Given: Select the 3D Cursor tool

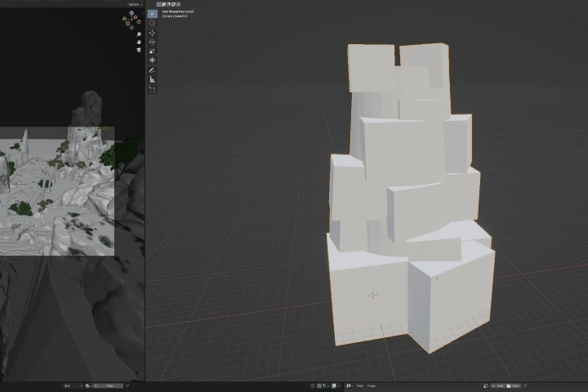Looking at the screenshot, I should (x=152, y=23).
